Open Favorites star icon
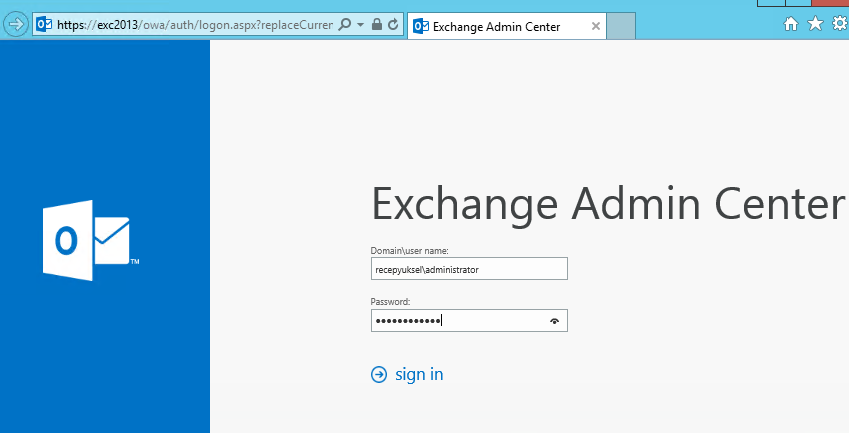Image resolution: width=849 pixels, height=433 pixels. [x=815, y=23]
